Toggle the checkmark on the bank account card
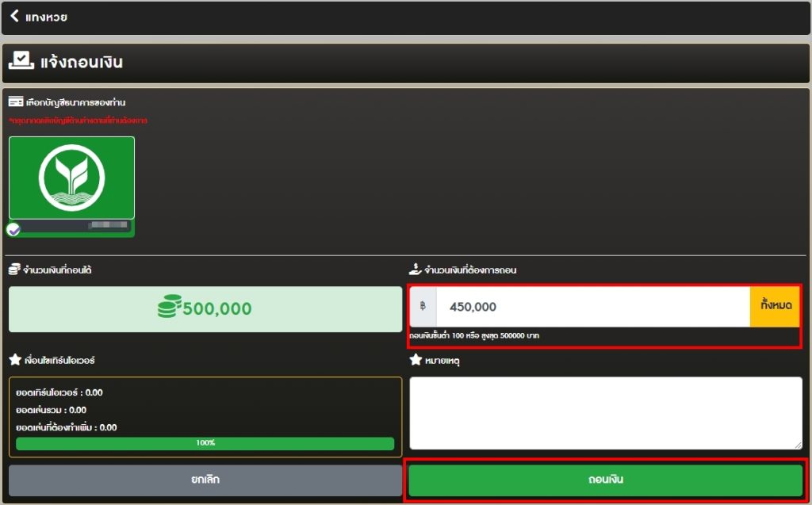 pos(14,229)
